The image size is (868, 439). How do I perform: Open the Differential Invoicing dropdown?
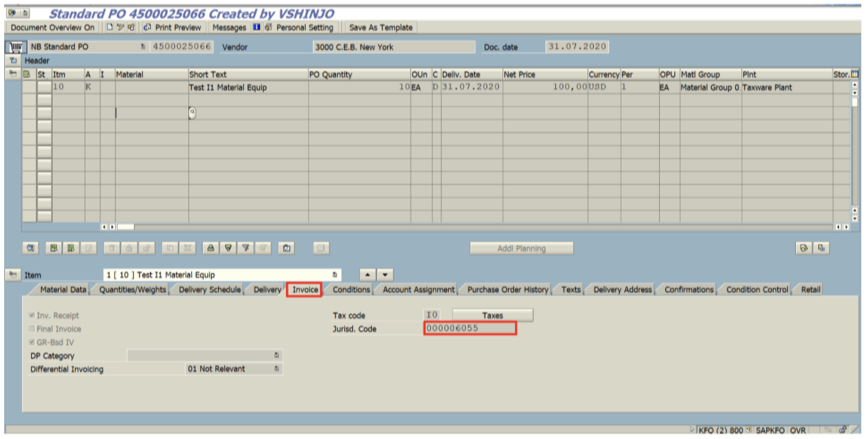276,369
